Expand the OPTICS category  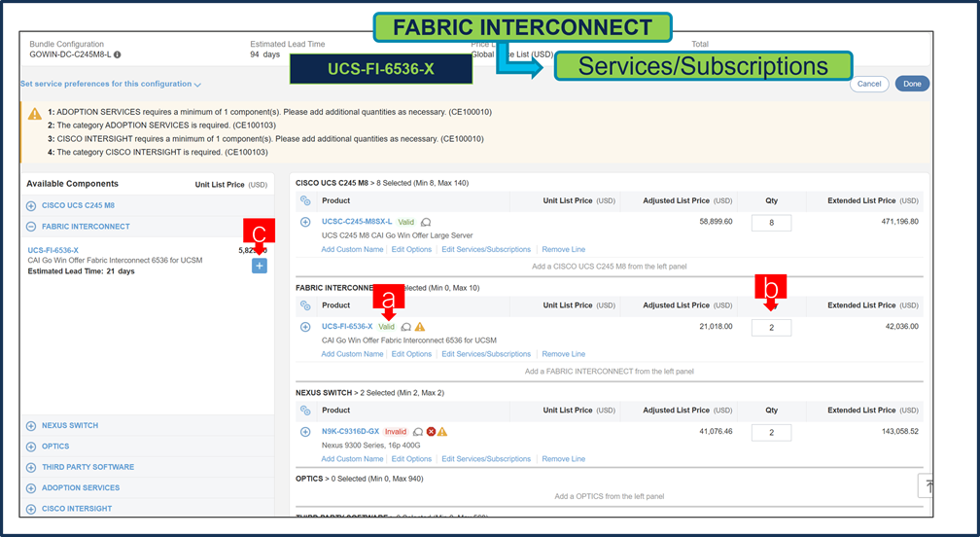(x=31, y=447)
